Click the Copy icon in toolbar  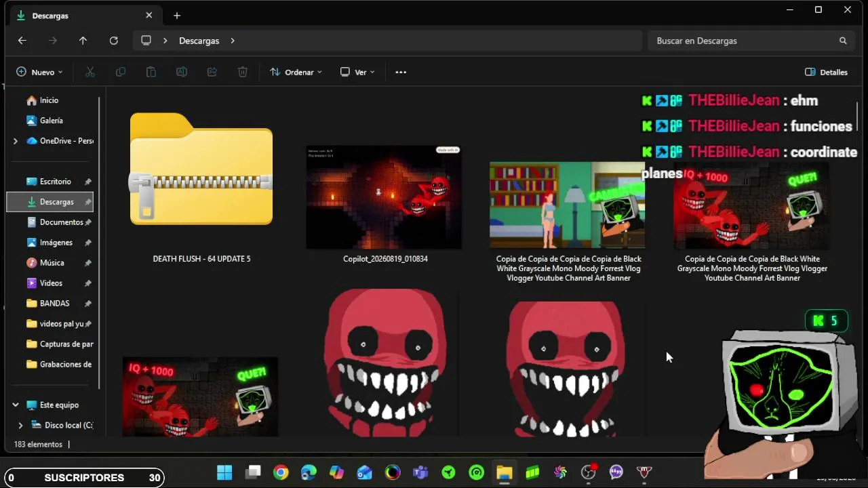[x=121, y=72]
